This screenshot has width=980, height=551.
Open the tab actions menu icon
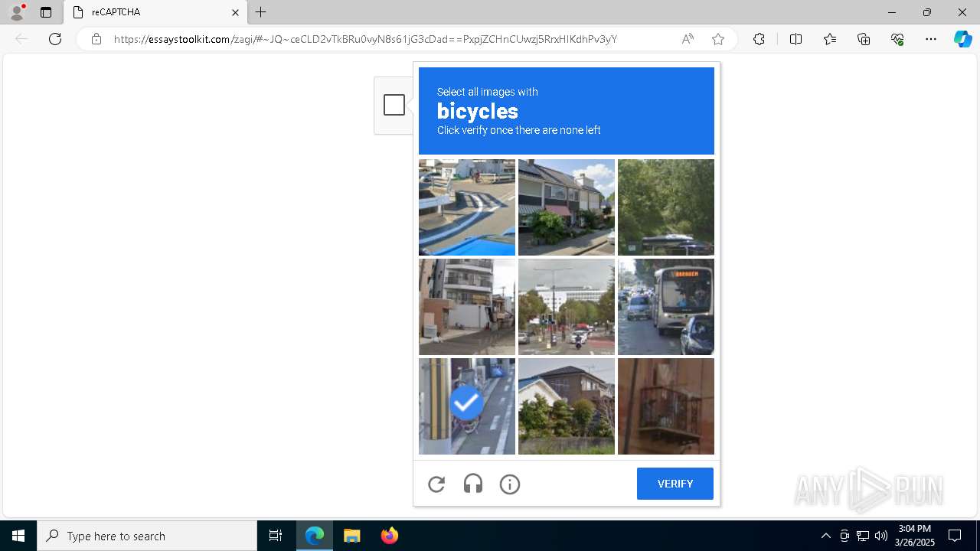click(46, 12)
